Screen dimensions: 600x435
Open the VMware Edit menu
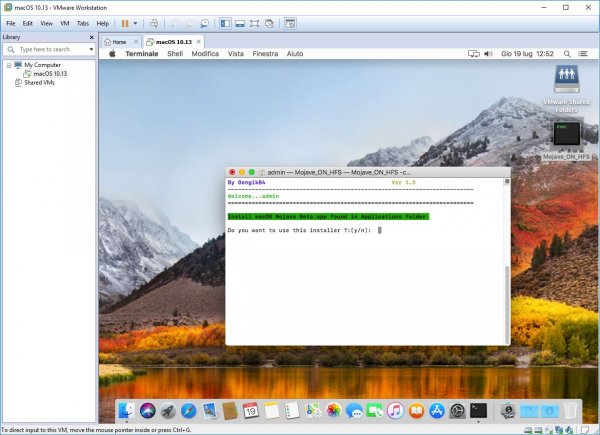coord(28,23)
